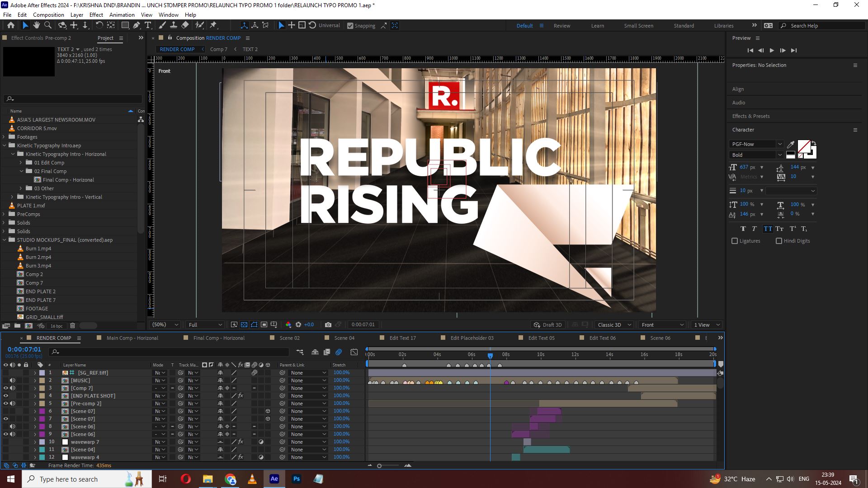Switch to the Scene 04 timeline tab
This screenshot has height=488, width=868.
tap(344, 338)
